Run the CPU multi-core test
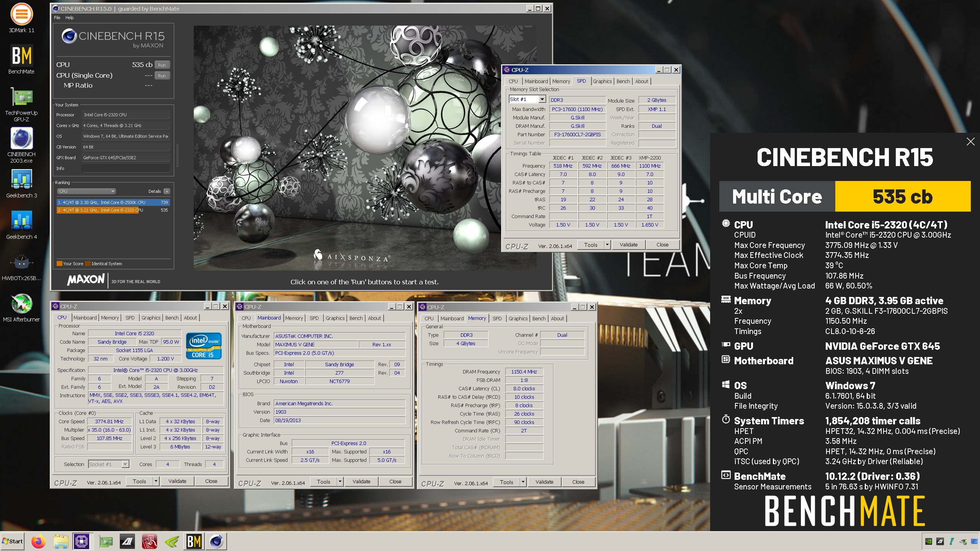Screen dimensions: 980x551 coord(162,65)
